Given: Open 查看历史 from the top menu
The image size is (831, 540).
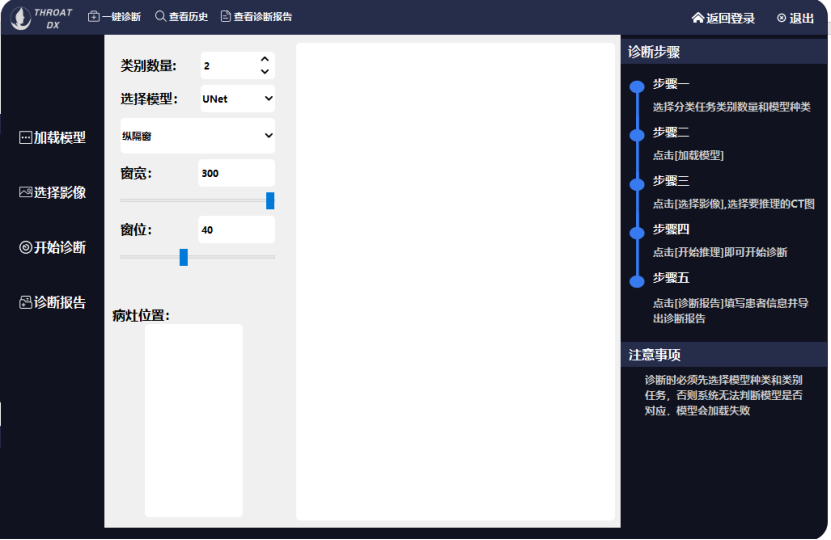Looking at the screenshot, I should (181, 16).
